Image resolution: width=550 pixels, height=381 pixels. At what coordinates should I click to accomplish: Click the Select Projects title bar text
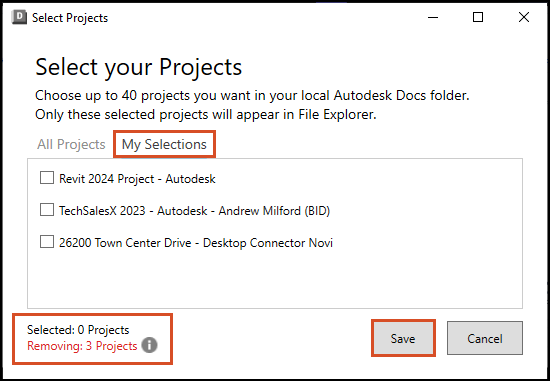click(x=70, y=18)
